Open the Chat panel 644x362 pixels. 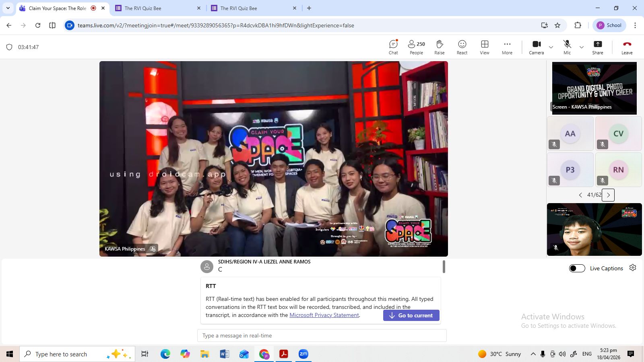(393, 47)
